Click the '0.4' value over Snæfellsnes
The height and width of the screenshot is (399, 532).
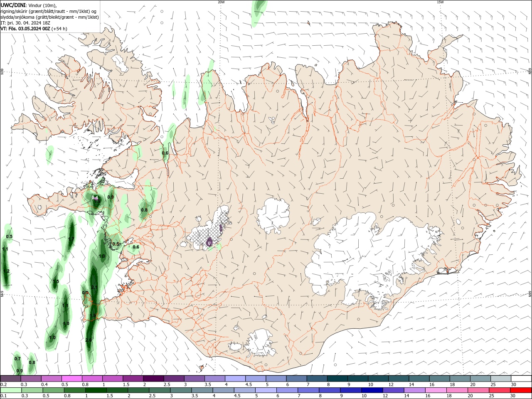pos(95,197)
